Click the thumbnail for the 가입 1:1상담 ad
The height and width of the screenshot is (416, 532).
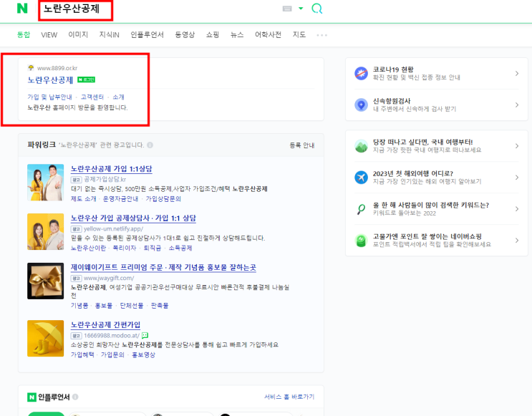click(x=45, y=183)
